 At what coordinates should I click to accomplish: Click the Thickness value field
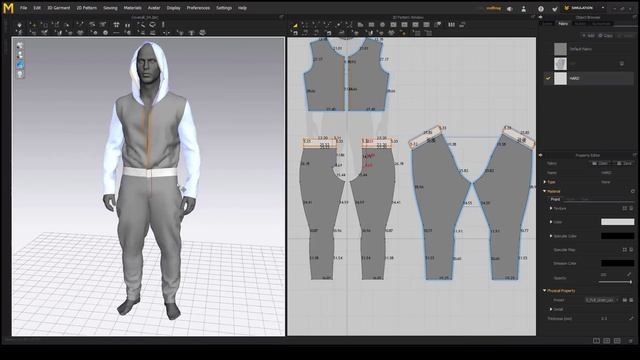coord(604,318)
